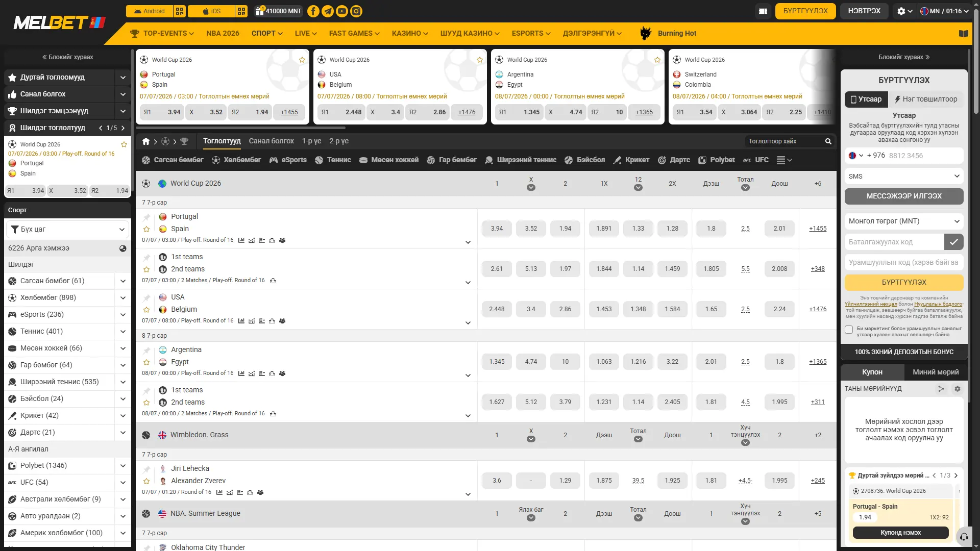Image resolution: width=980 pixels, height=551 pixels.
Task: Open the Instagram social icon
Action: coord(356,11)
